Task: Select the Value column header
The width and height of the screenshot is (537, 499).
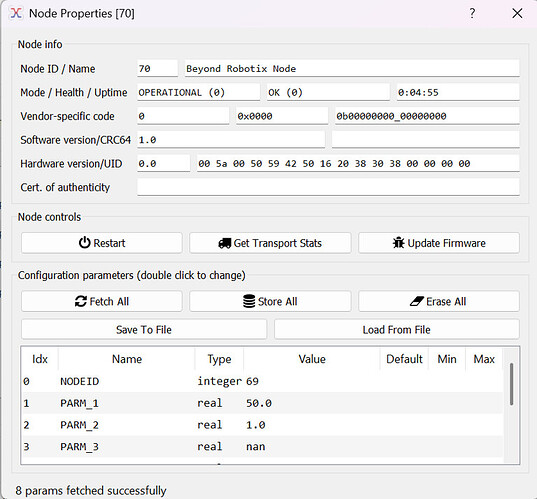Action: coord(312,359)
